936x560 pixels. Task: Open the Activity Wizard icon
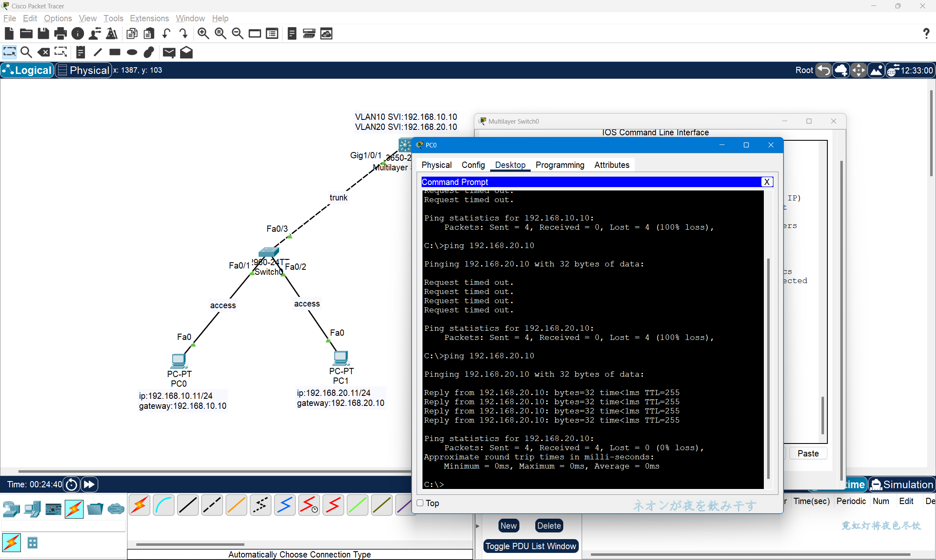pos(95,33)
